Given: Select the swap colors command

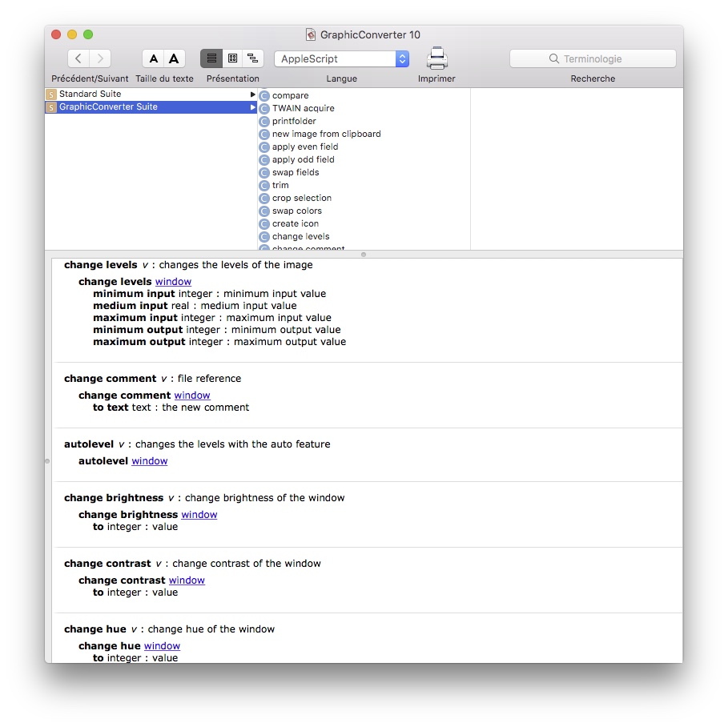Looking at the screenshot, I should (x=296, y=211).
